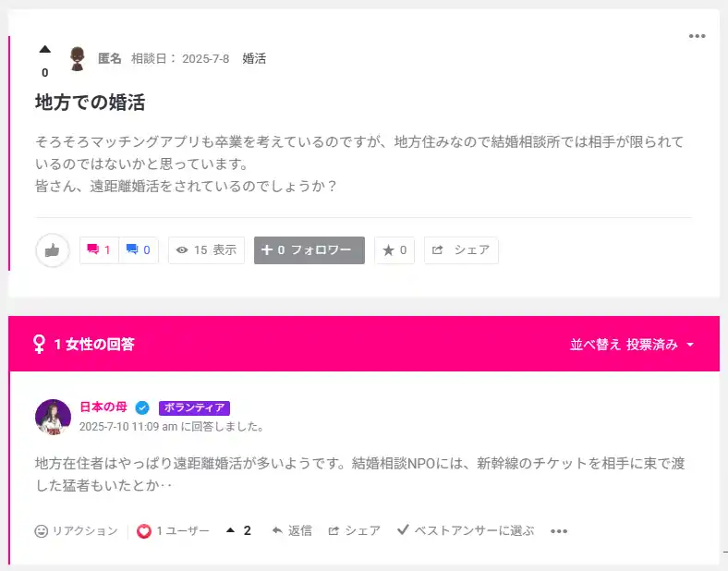Viewport: 728px width, 571px height.
Task: Favorite the question with star icon
Action: pos(394,250)
